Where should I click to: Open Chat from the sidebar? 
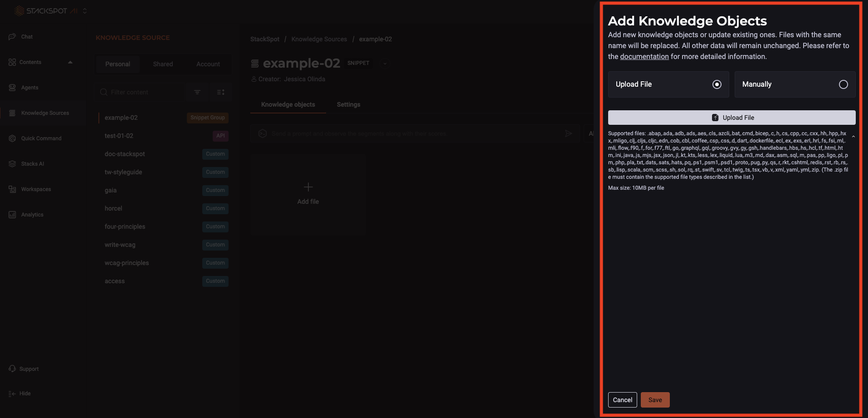pyautogui.click(x=27, y=37)
